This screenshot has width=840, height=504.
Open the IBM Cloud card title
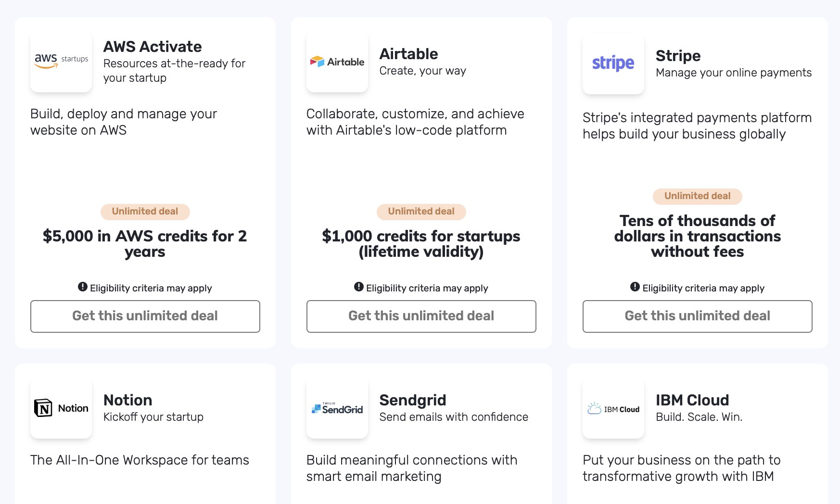pyautogui.click(x=692, y=400)
